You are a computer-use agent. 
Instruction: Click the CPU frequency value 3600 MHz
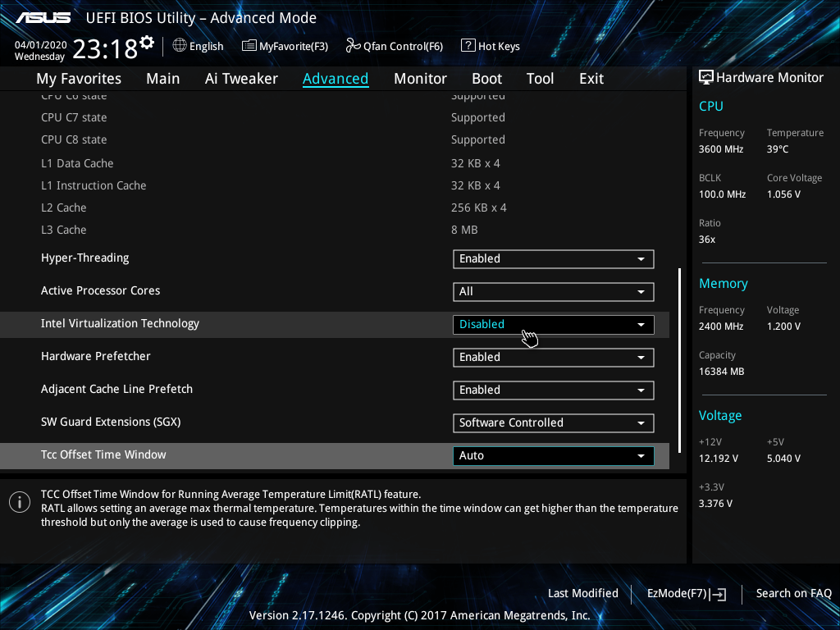[720, 149]
